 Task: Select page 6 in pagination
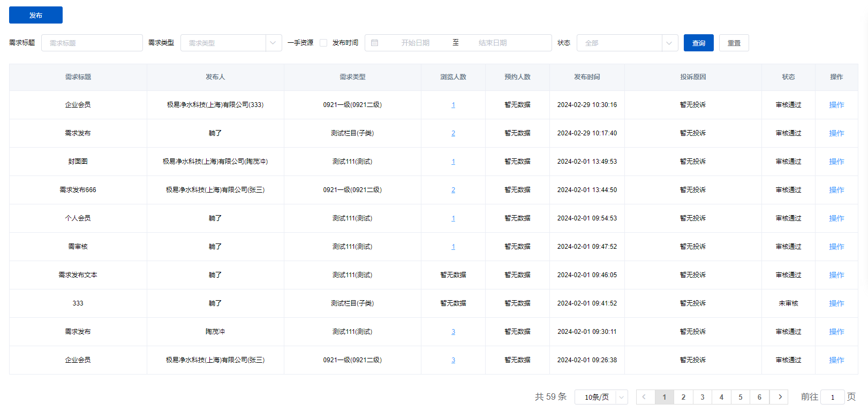pyautogui.click(x=759, y=397)
